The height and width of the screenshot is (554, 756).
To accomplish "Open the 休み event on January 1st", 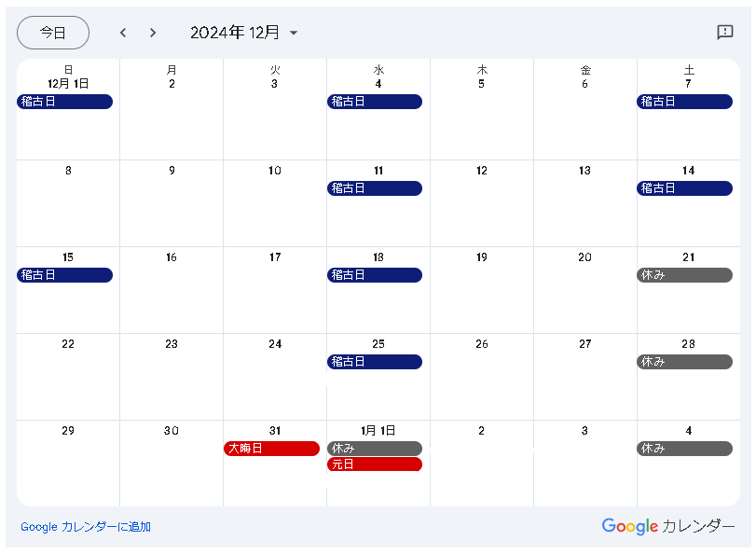I will [374, 449].
